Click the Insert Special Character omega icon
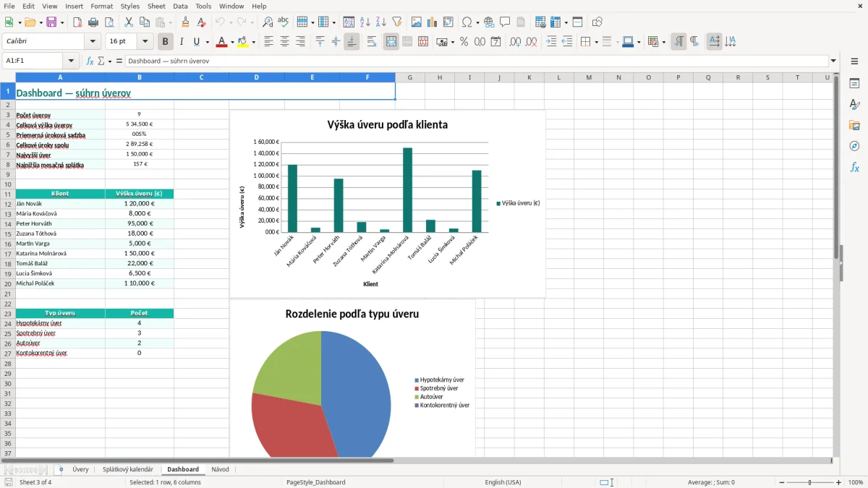 coord(467,22)
